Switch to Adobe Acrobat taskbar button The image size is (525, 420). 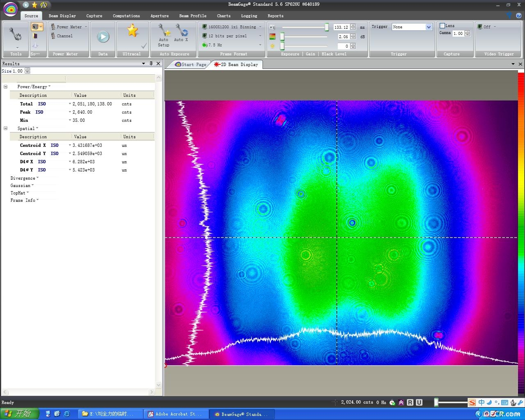point(176,414)
